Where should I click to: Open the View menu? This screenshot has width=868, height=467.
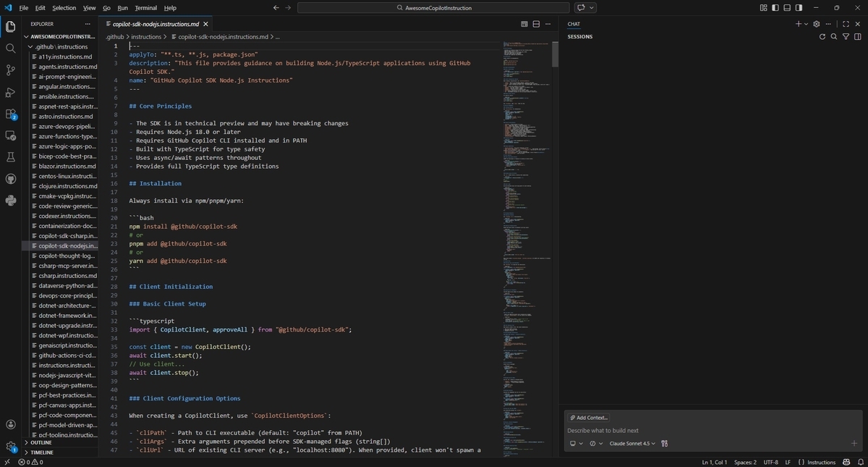[89, 8]
